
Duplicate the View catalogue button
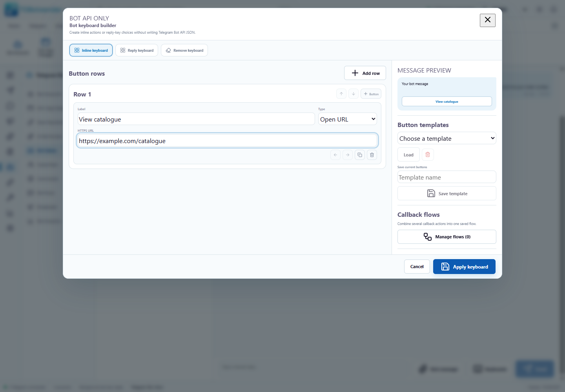click(x=360, y=155)
